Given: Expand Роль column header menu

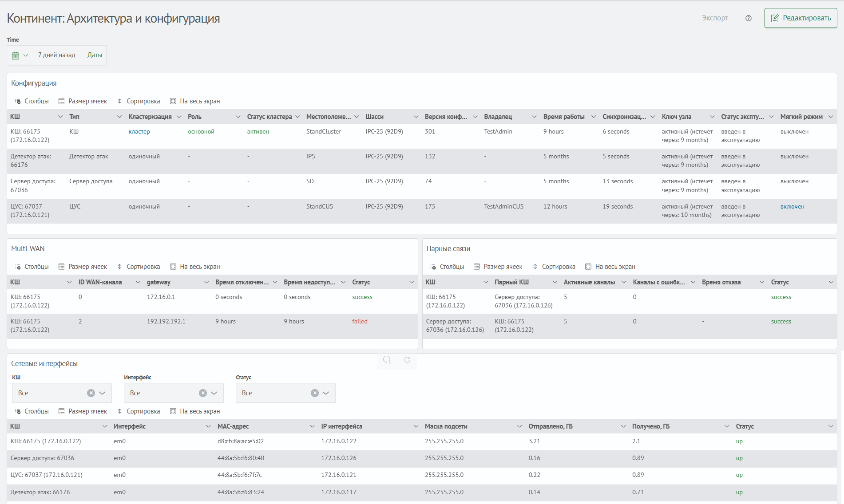Looking at the screenshot, I should coord(238,117).
